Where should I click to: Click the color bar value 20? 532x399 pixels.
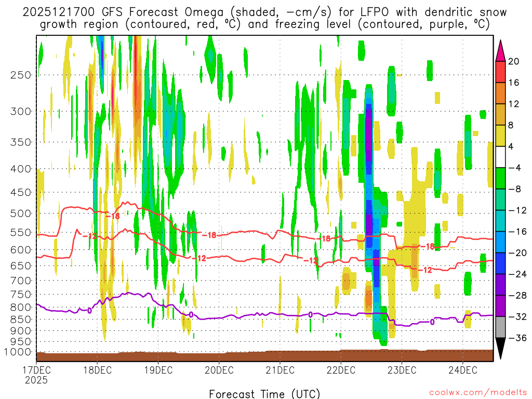coord(514,61)
